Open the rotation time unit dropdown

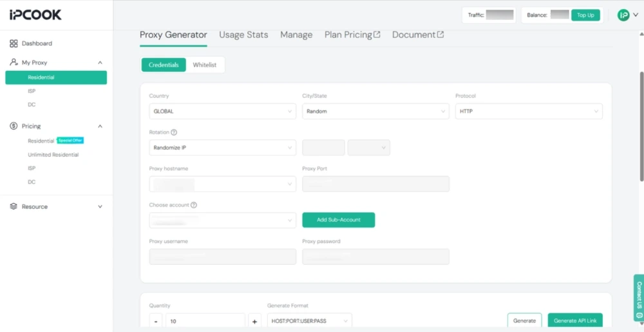(369, 148)
